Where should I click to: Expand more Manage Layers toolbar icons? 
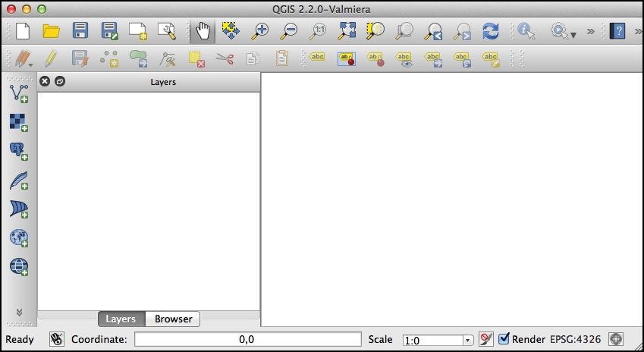point(19,313)
